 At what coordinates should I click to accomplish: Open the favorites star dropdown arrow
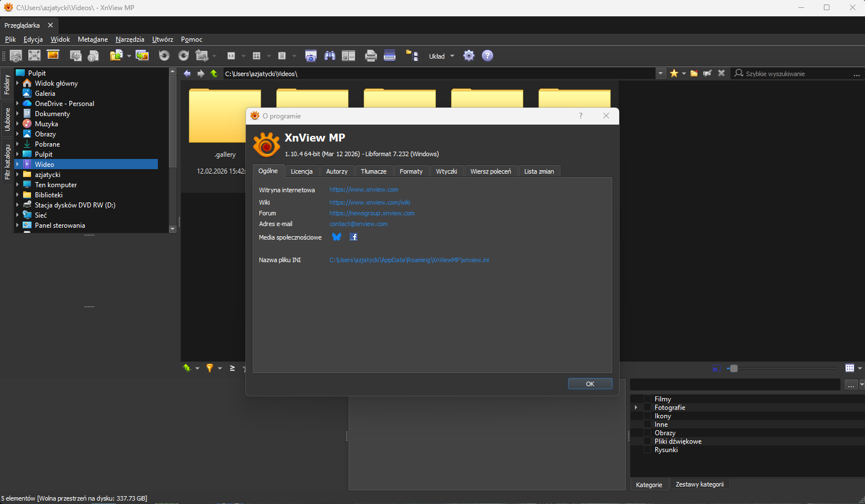click(684, 73)
